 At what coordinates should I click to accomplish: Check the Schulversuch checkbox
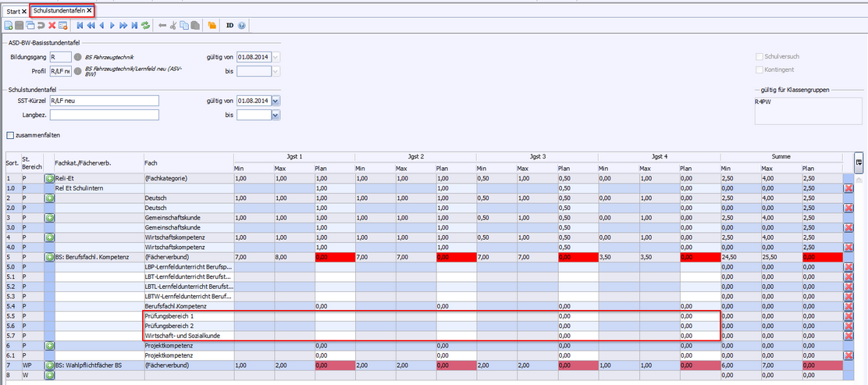tap(759, 57)
